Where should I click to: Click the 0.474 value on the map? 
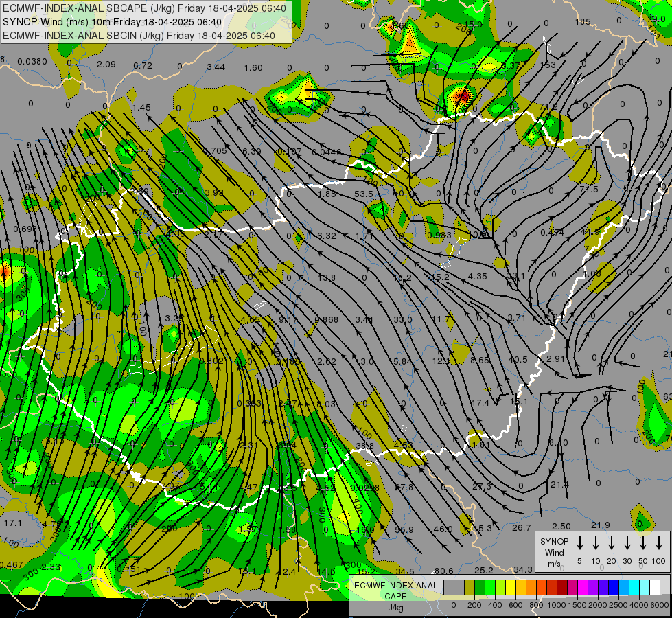tap(552, 233)
